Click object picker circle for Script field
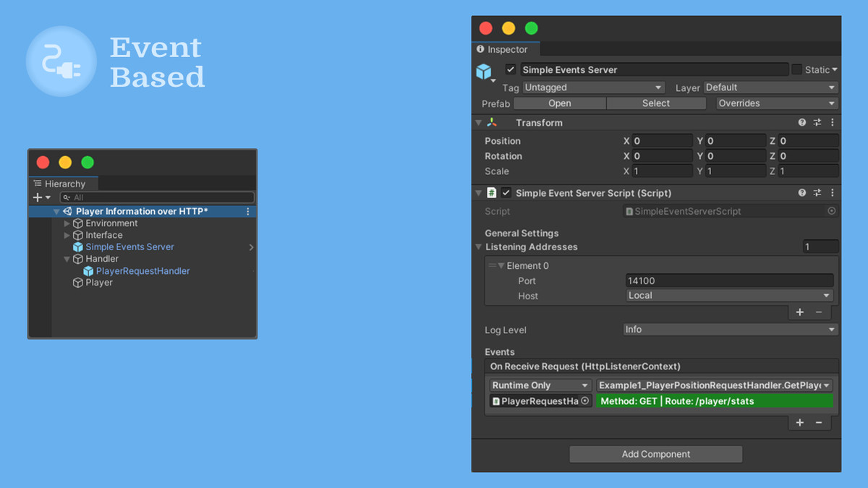Screen dimensions: 868x488 coord(831,211)
